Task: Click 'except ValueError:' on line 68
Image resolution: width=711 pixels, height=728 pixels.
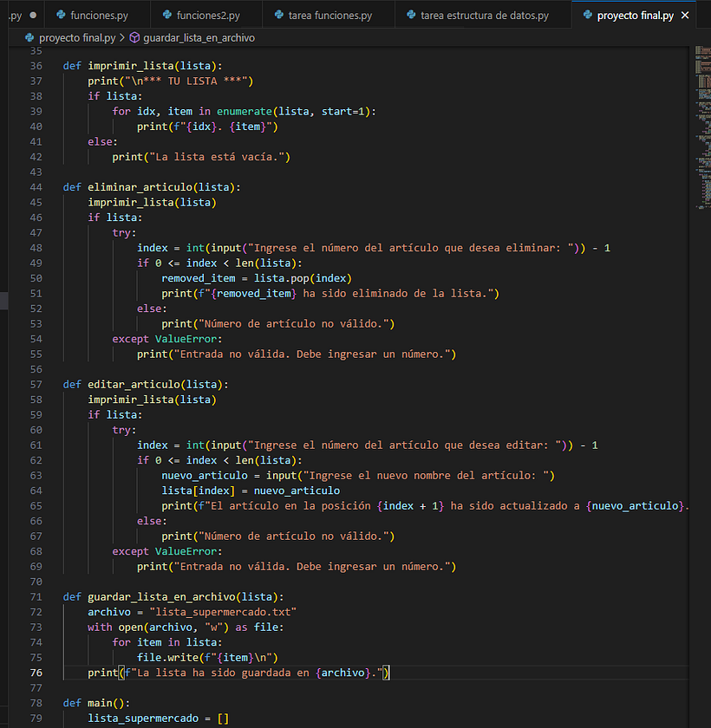Action: coord(167,551)
